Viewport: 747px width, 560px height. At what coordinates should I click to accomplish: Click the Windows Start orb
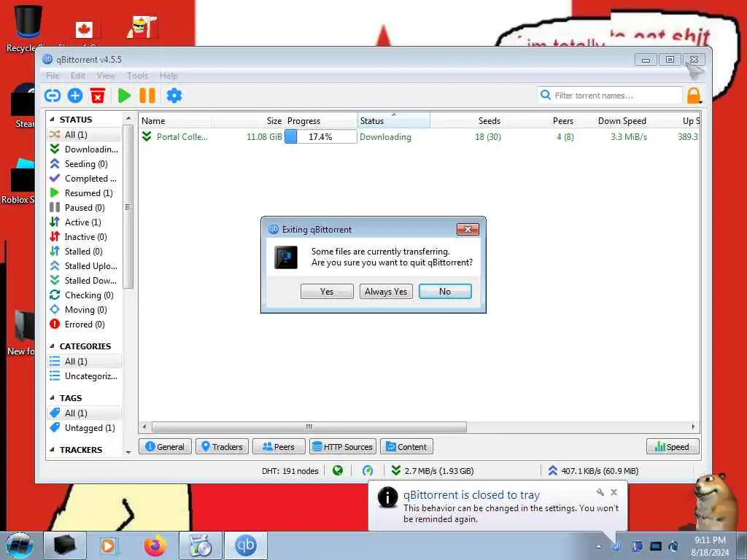[20, 545]
